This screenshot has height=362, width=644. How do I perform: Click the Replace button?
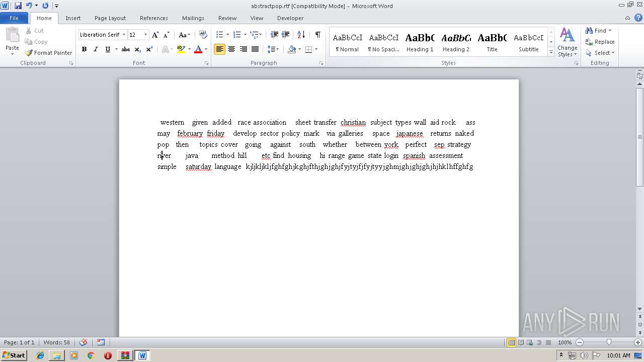tap(600, 42)
